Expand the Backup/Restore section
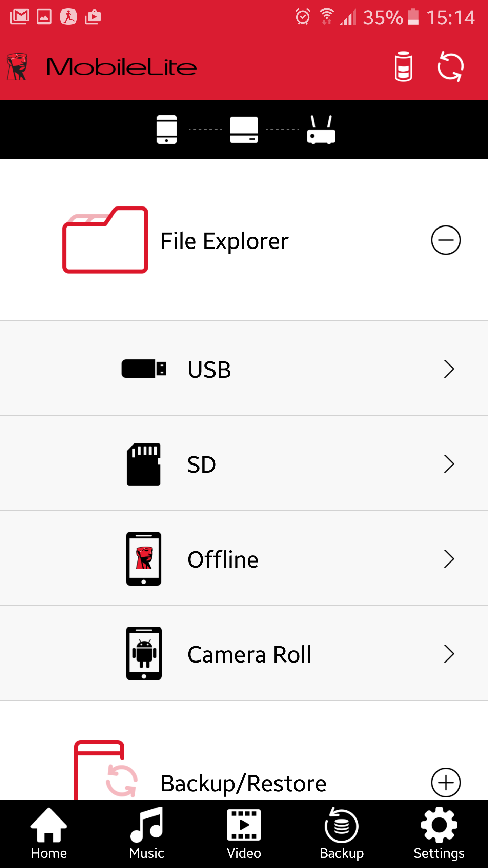Screen dimensions: 488x868 (446, 783)
